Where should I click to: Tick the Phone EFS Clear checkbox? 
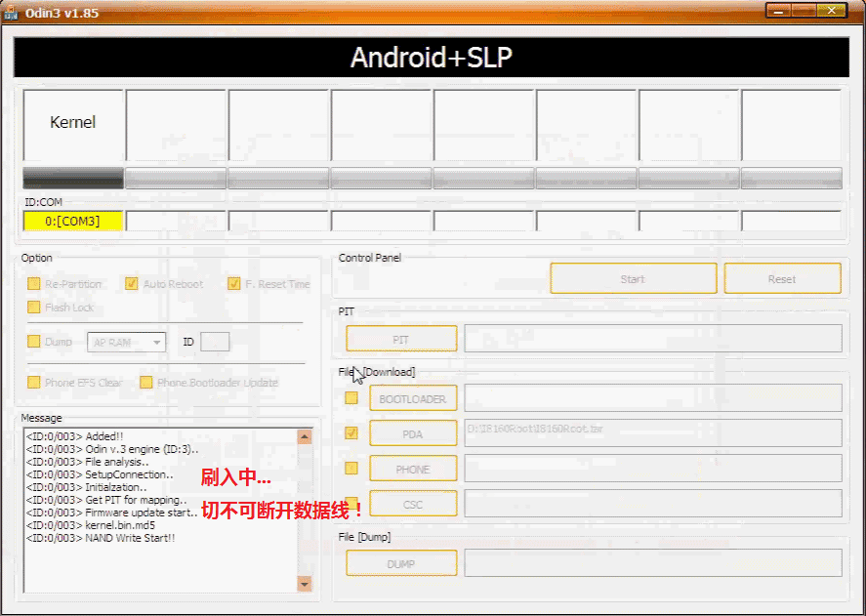(x=34, y=383)
